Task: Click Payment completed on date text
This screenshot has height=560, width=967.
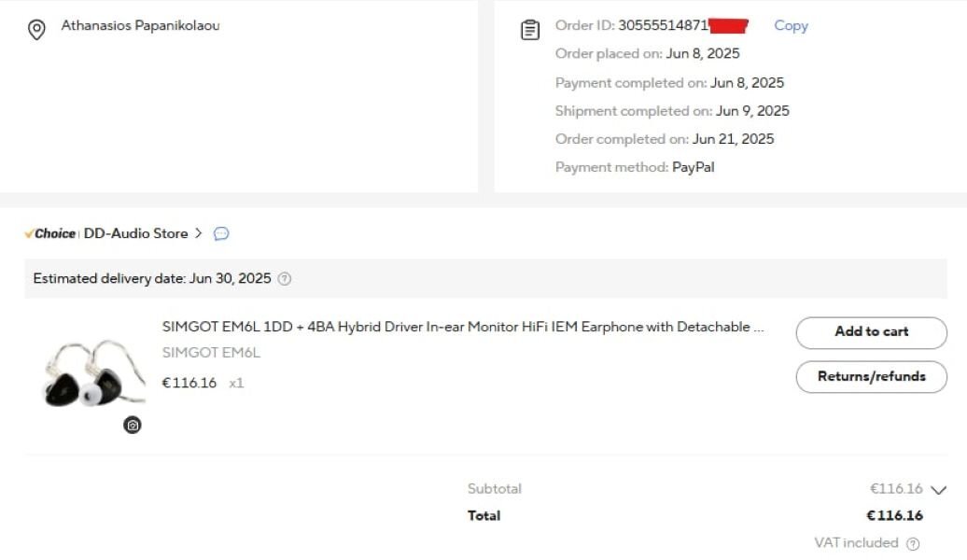Action: coord(669,83)
